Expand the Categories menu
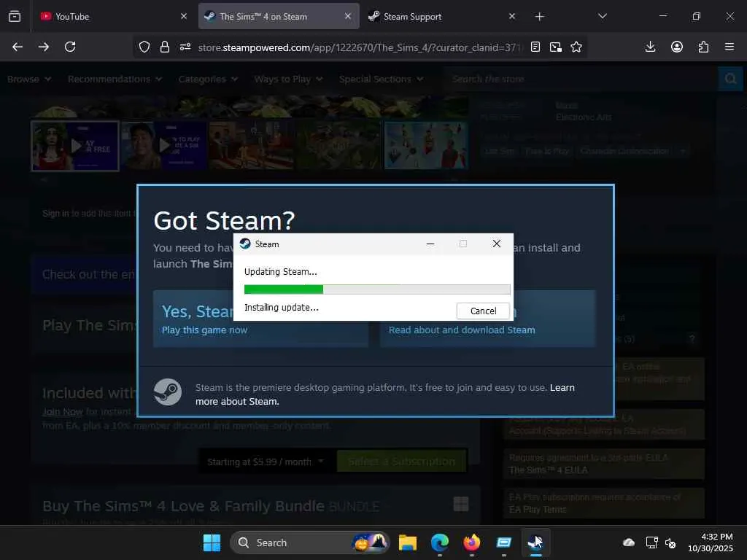747x560 pixels. coord(208,79)
